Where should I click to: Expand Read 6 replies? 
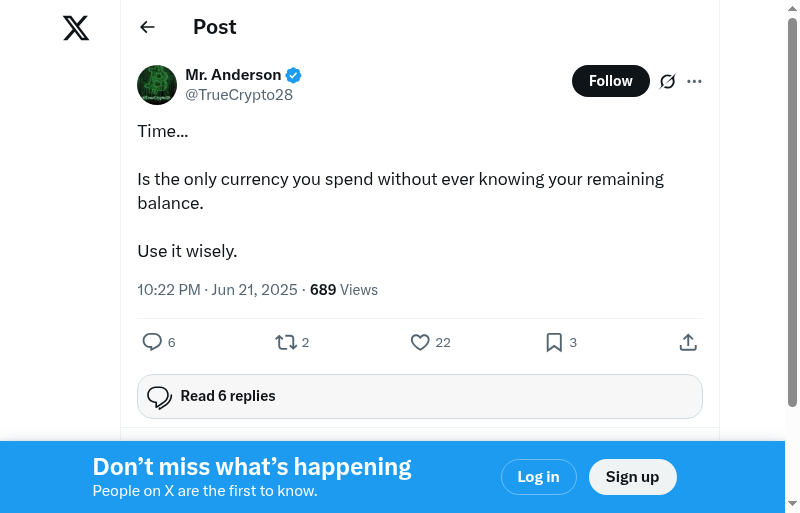tap(420, 396)
